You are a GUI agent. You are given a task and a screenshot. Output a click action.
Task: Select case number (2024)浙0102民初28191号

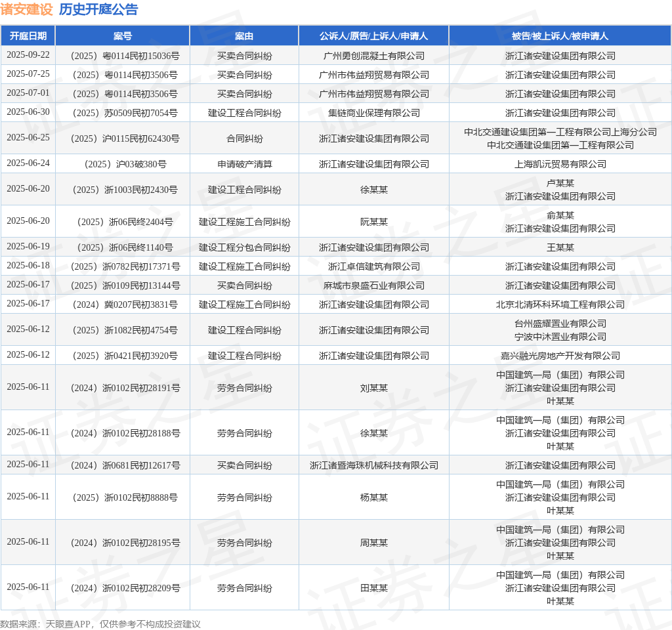(125, 388)
